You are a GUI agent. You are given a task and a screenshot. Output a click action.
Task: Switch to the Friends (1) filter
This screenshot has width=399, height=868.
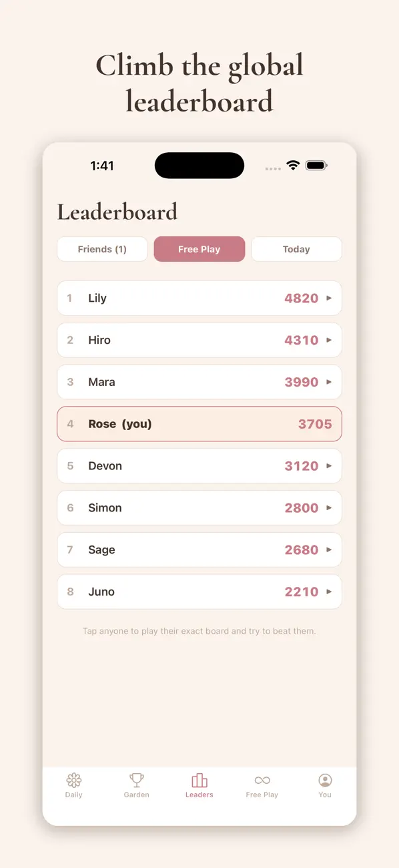point(102,249)
